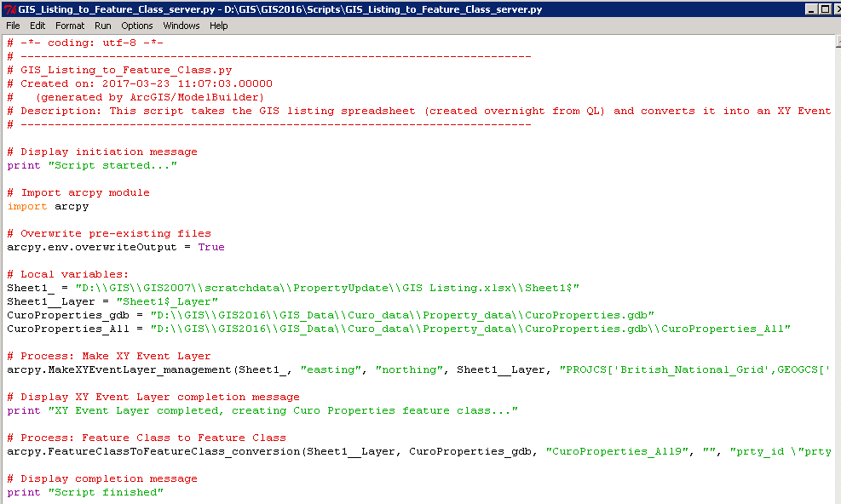This screenshot has height=504, width=841.
Task: Open the File menu
Action: 13,26
